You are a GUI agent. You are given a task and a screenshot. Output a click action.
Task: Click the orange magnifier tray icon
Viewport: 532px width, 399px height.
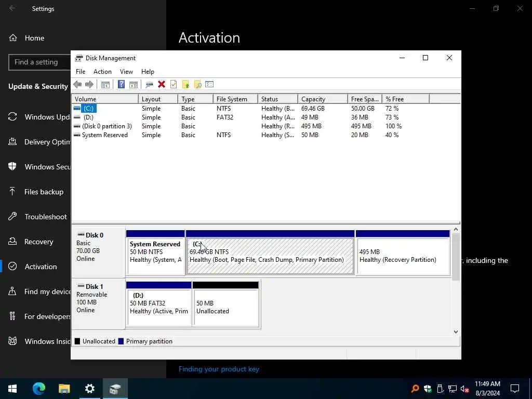point(415,389)
